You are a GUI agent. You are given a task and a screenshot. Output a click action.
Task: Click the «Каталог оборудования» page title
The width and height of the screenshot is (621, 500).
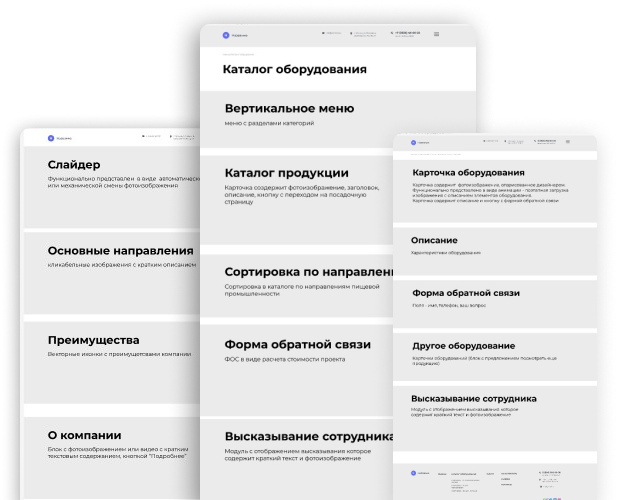(294, 70)
